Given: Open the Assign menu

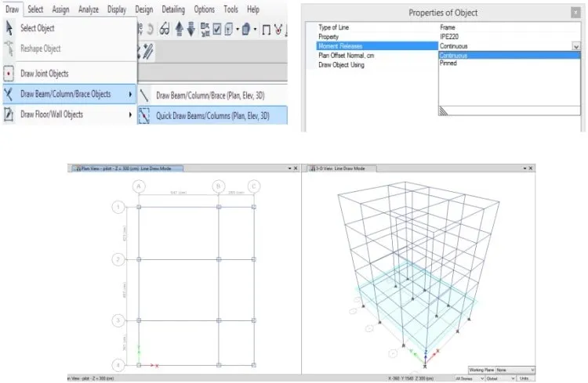Looking at the screenshot, I should (x=60, y=9).
